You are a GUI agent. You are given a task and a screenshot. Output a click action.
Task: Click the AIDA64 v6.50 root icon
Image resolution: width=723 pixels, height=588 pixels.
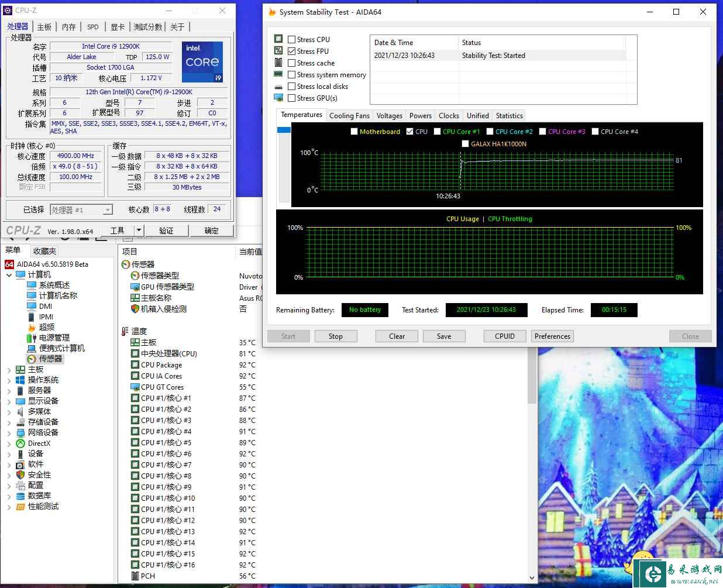pos(9,264)
